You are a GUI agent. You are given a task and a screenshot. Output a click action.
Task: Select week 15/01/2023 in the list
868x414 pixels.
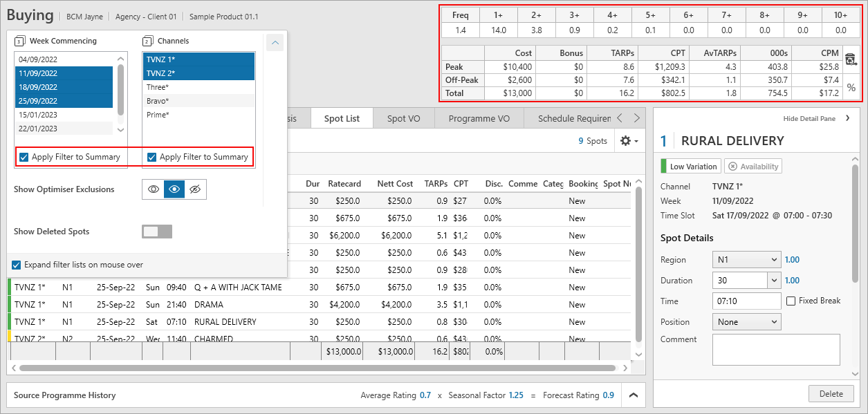[x=64, y=115]
